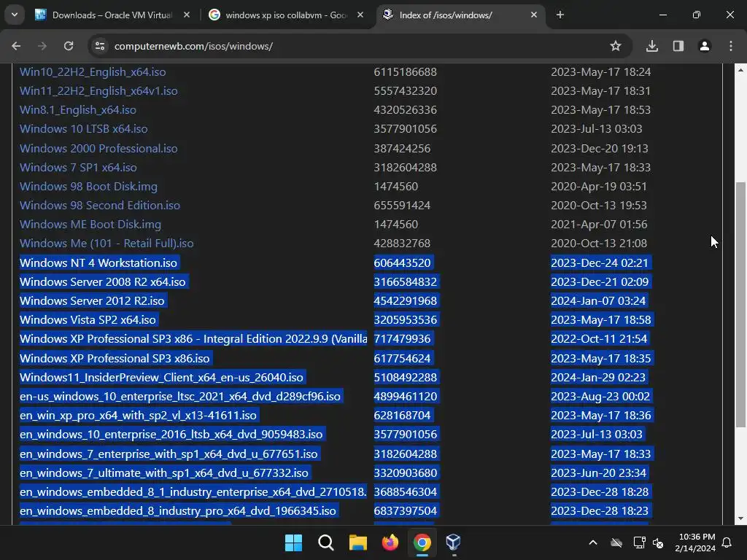Open the Chrome side panel
The width and height of the screenshot is (747, 560).
(x=678, y=46)
